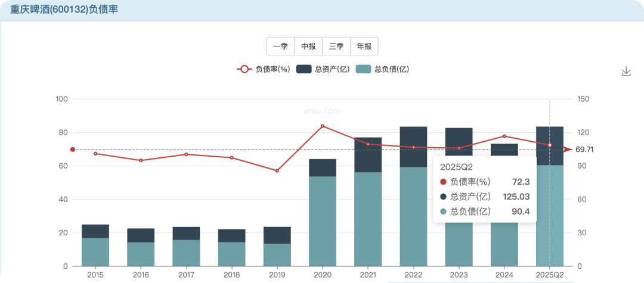Toggle 负债率(%) line series in legend
The height and width of the screenshot is (283, 644).
[x=264, y=69]
